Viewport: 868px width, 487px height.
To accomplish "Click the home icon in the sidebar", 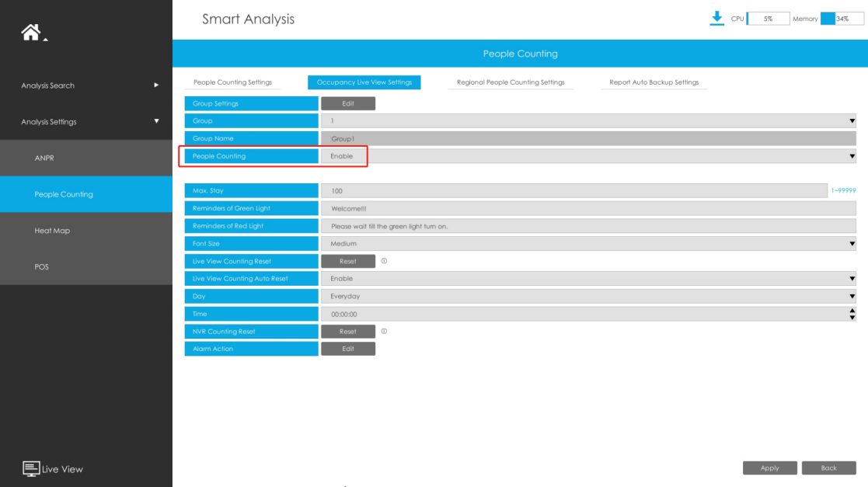I will coord(31,32).
